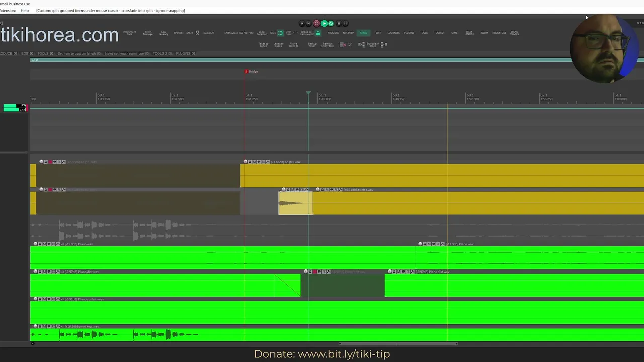
Task: Click Group sel items vertic button
Action: [x=307, y=33]
